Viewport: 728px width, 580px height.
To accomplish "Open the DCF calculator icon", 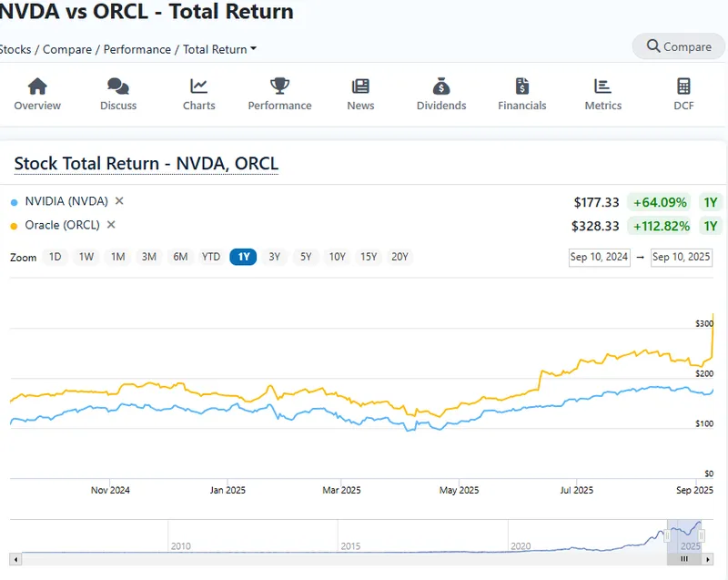I will click(x=683, y=86).
